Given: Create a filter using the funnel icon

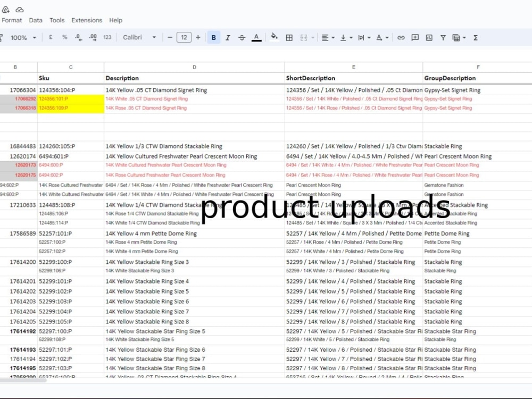Looking at the screenshot, I should click(443, 38).
